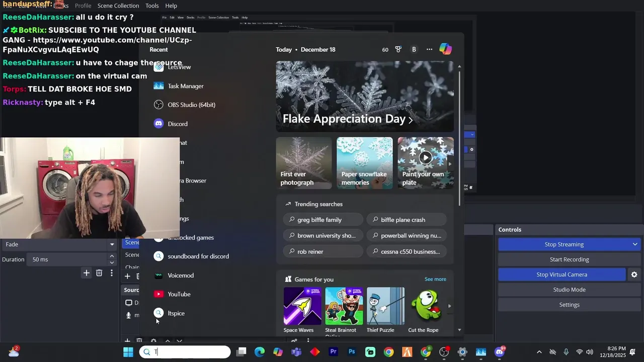Viewport: 644px width, 362px height.
Task: Open virtual camera settings gear
Action: (x=634, y=275)
